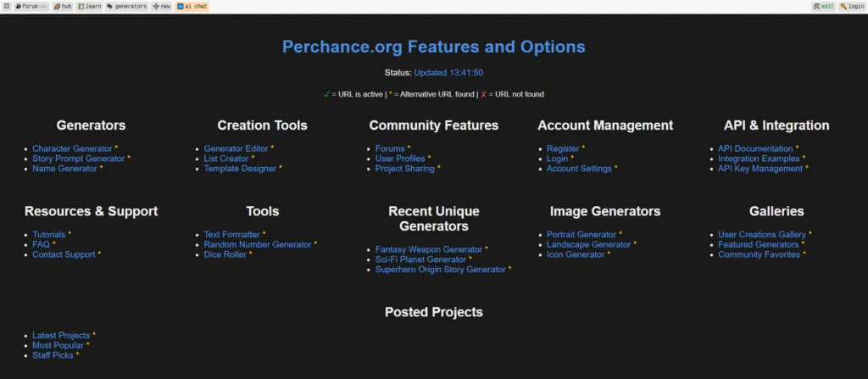Open the Dice Roller link
Image resolution: width=868 pixels, height=379 pixels.
click(225, 254)
